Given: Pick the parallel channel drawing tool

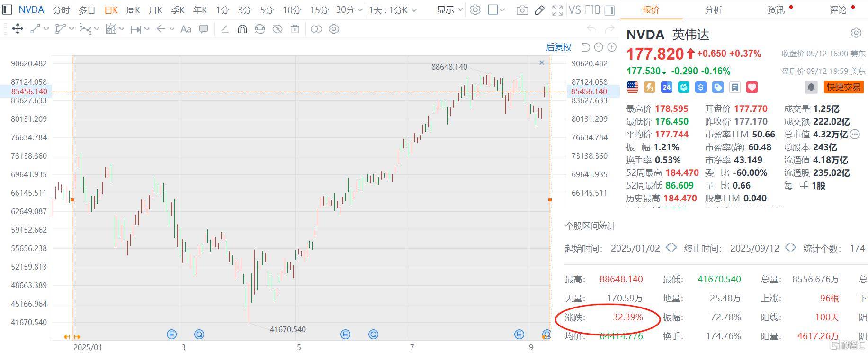Looking at the screenshot, I should click(x=60, y=29).
